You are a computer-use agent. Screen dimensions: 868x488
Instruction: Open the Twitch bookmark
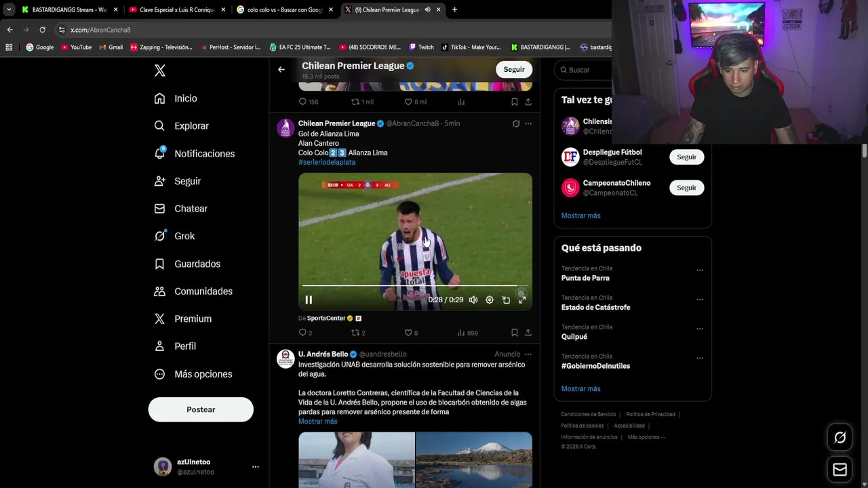[x=421, y=47]
